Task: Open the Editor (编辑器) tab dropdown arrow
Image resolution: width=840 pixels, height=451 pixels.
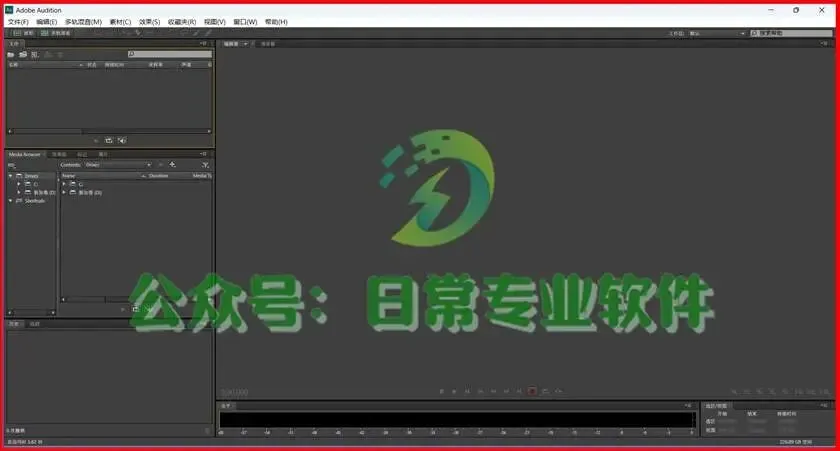Action: [x=245, y=44]
